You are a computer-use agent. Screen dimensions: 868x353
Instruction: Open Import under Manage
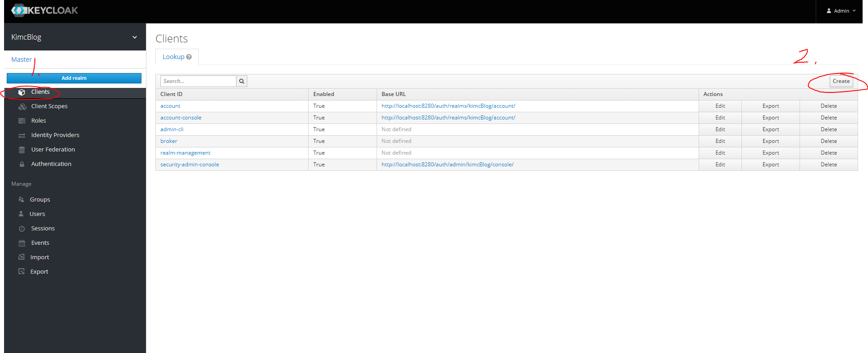40,257
